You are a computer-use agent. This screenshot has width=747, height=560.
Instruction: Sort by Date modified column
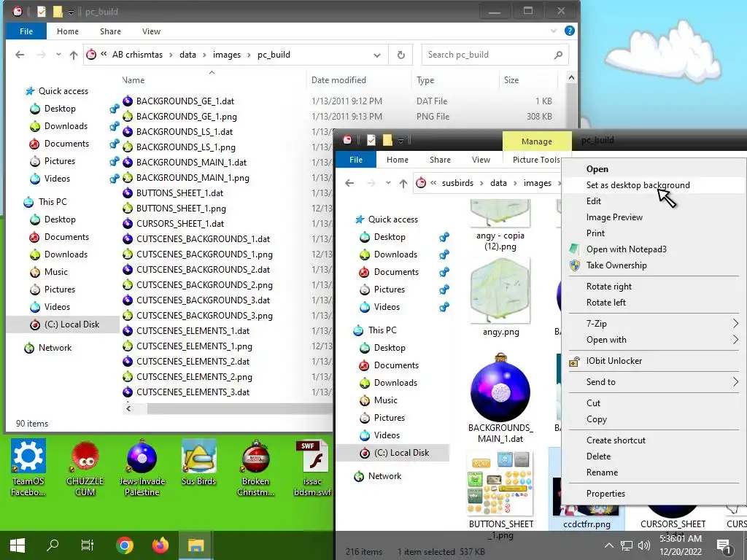coord(359,80)
